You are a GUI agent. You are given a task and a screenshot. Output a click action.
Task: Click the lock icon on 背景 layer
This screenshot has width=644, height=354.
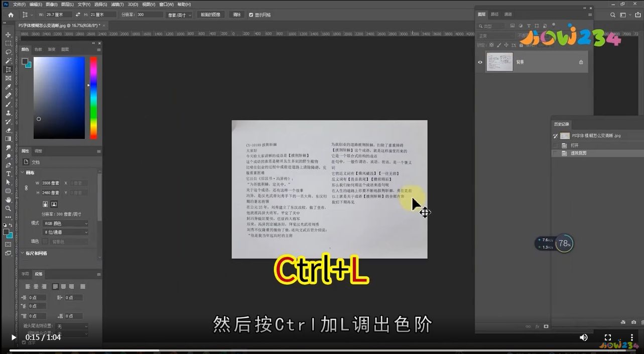tap(581, 62)
